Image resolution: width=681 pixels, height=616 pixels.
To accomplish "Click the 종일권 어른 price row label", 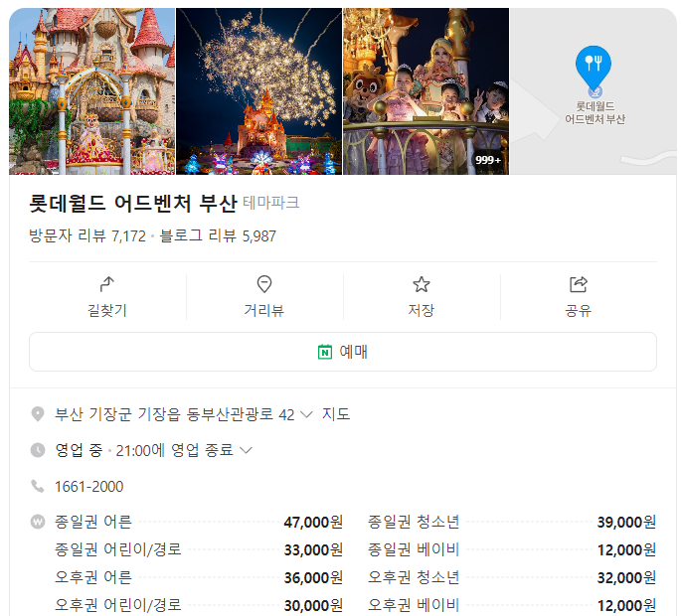I will [x=92, y=522].
